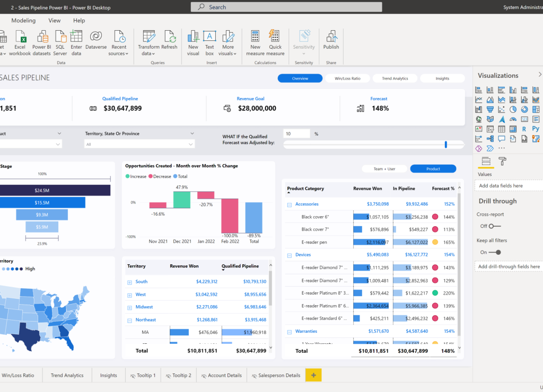This screenshot has width=543, height=392.
Task: Open more visuals ellipsis in Visualizations pane
Action: (502, 148)
